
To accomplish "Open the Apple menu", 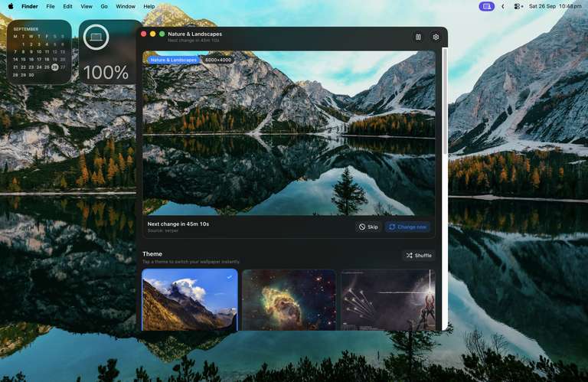I will [x=11, y=6].
